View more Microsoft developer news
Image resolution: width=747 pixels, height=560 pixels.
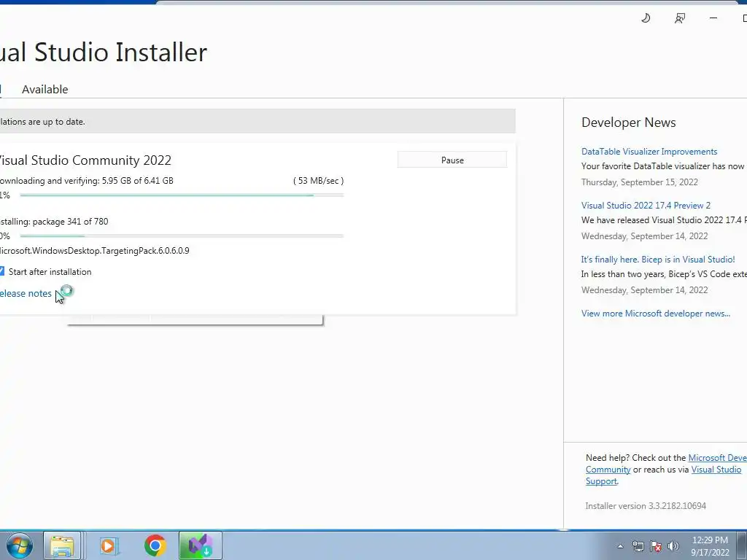[656, 314]
